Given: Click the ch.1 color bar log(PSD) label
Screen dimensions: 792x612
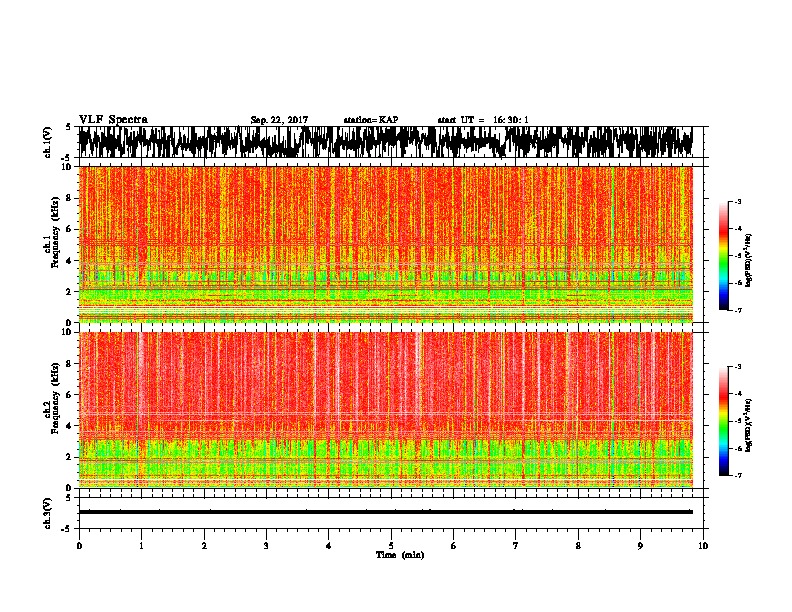Looking at the screenshot, I should [748, 261].
